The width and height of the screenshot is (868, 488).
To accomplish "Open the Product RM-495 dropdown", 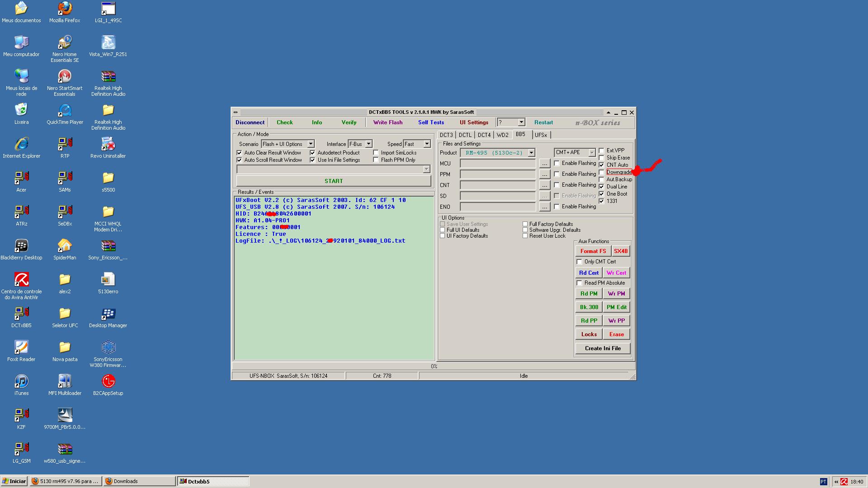I will coord(498,153).
